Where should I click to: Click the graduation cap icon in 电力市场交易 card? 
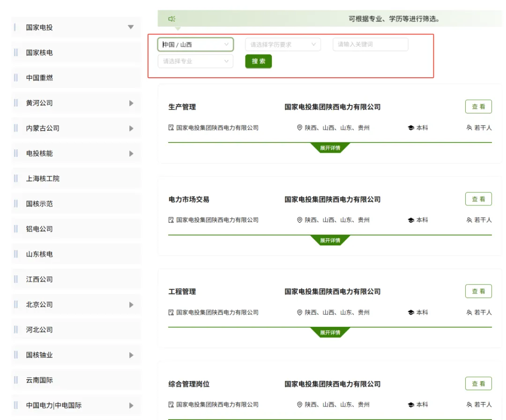(411, 220)
